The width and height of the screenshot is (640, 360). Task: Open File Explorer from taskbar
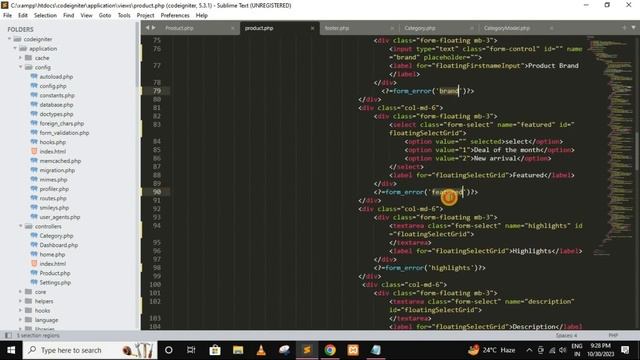(x=238, y=350)
